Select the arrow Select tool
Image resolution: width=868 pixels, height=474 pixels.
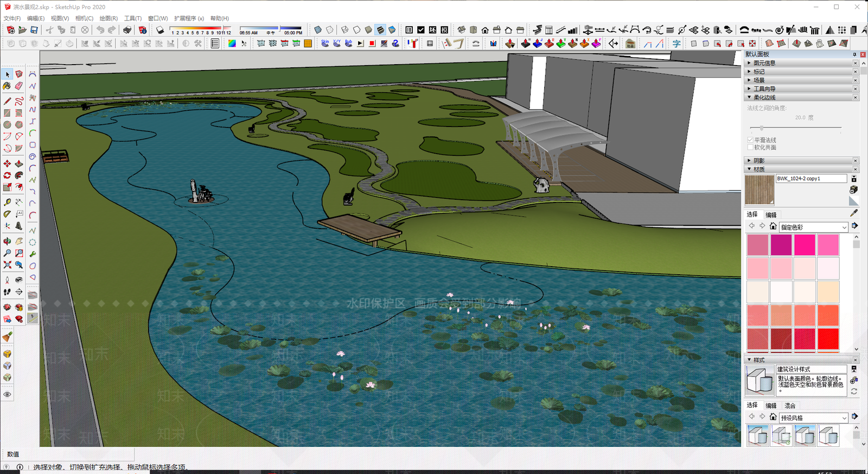[7, 74]
